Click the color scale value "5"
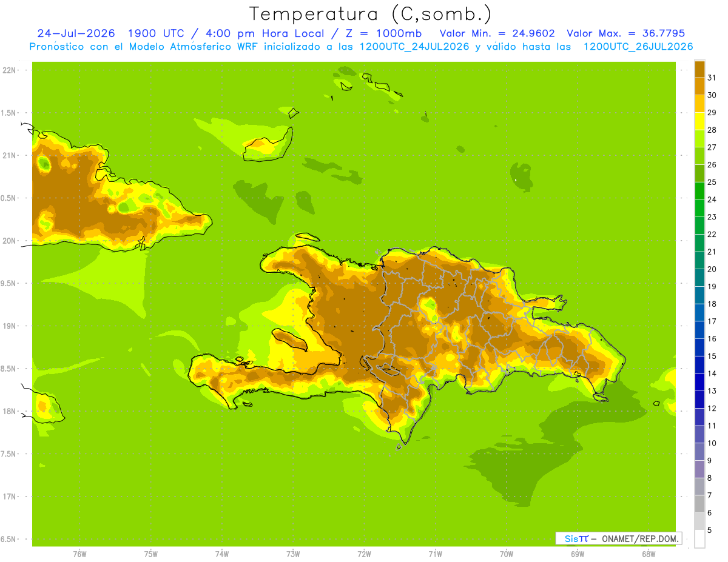The width and height of the screenshot is (728, 562). pyautogui.click(x=710, y=530)
